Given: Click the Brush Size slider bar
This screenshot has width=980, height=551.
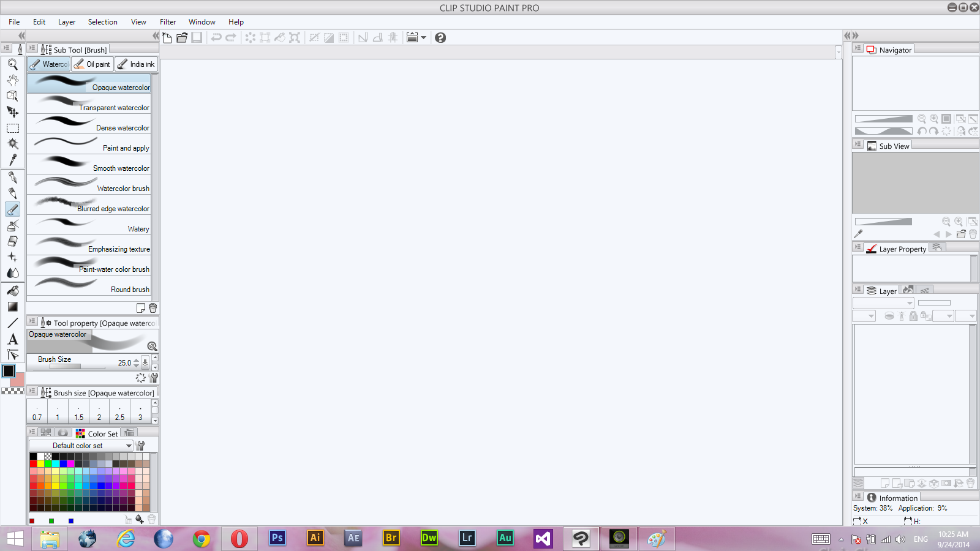Looking at the screenshot, I should tap(77, 366).
